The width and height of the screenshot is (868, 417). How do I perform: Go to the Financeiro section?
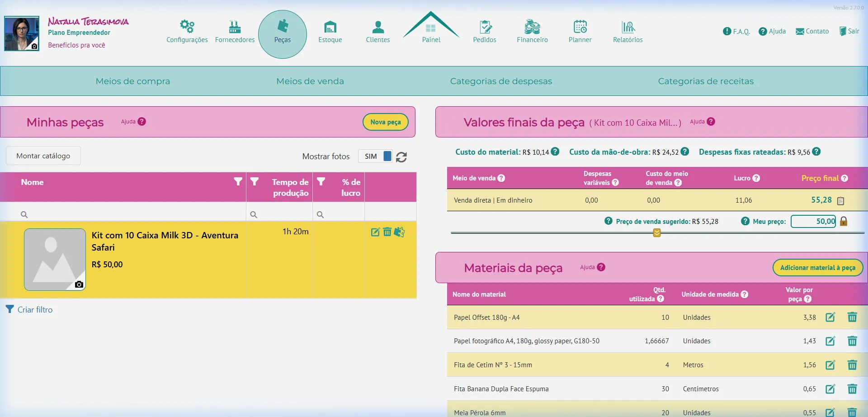pos(532,32)
